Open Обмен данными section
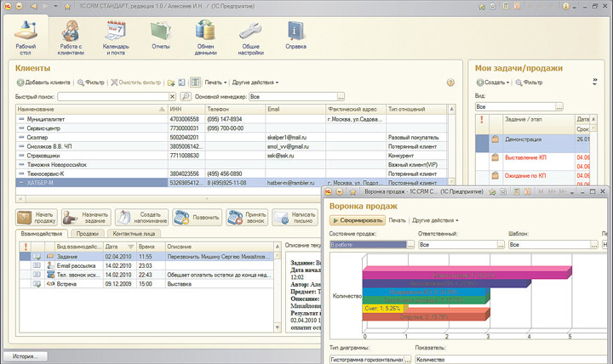613x364 pixels. 206,37
